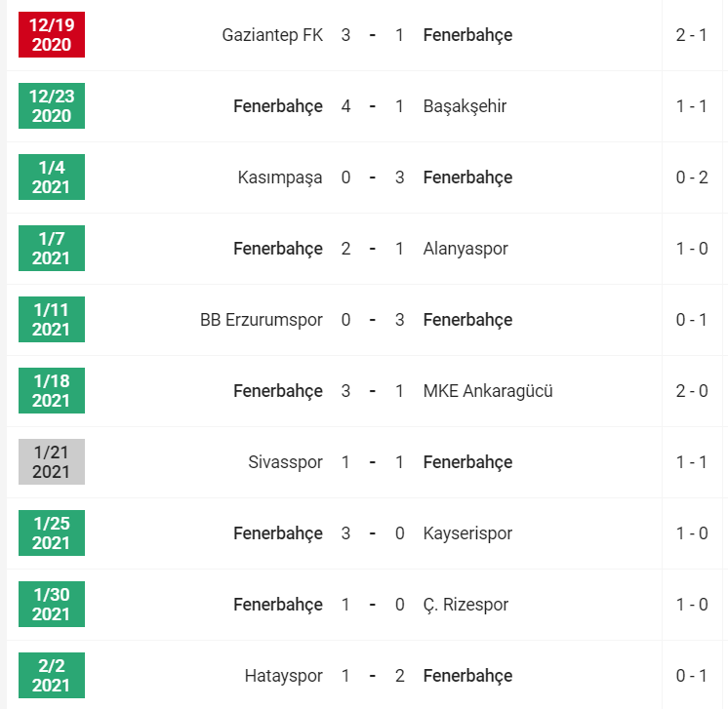728x709 pixels.
Task: Click the Kasımpaşa team name
Action: point(280,177)
